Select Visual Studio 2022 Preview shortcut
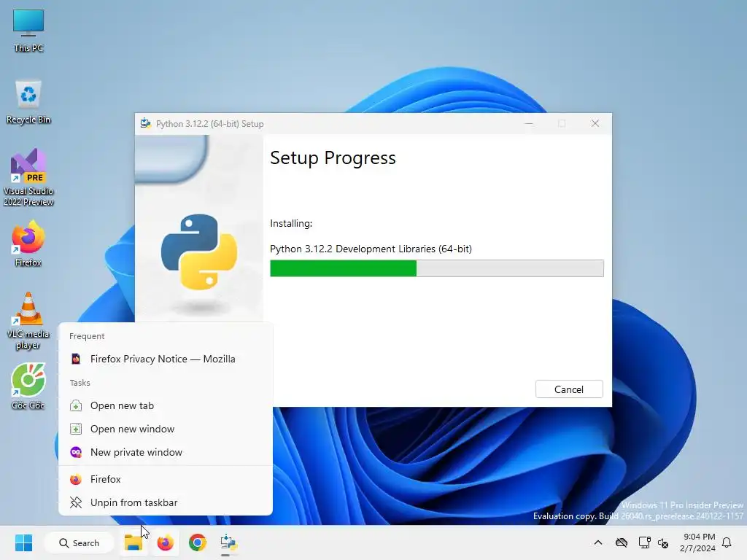 click(x=28, y=178)
